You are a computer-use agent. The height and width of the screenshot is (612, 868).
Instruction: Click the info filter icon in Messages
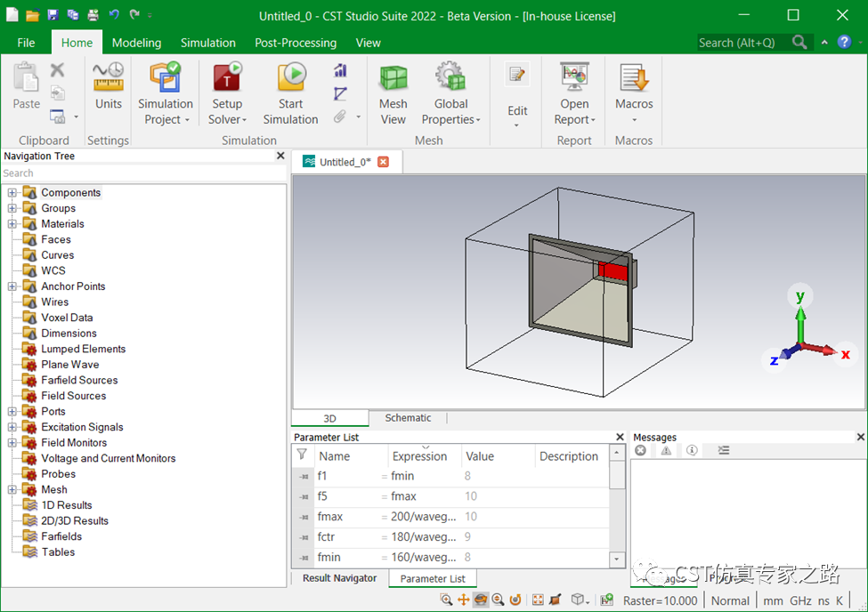(x=692, y=450)
